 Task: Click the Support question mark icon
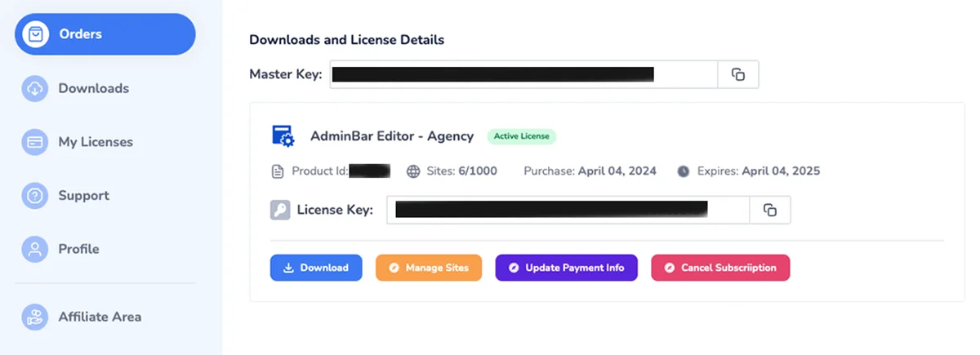point(35,196)
